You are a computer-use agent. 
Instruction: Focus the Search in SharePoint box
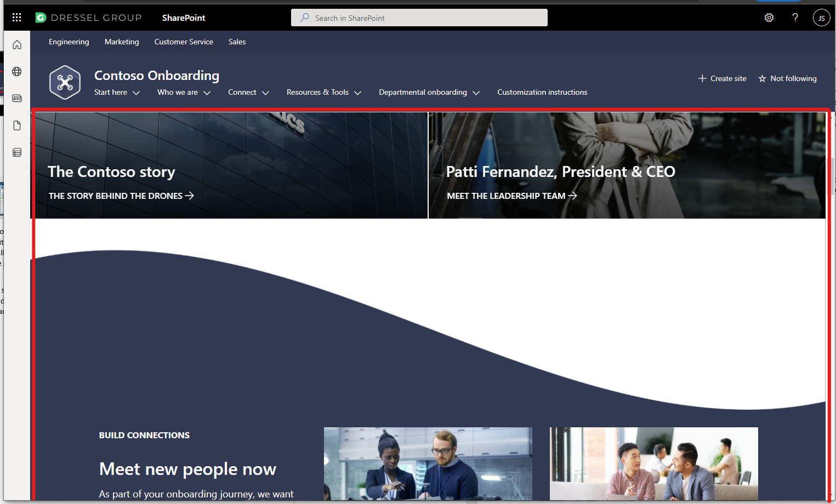point(419,18)
